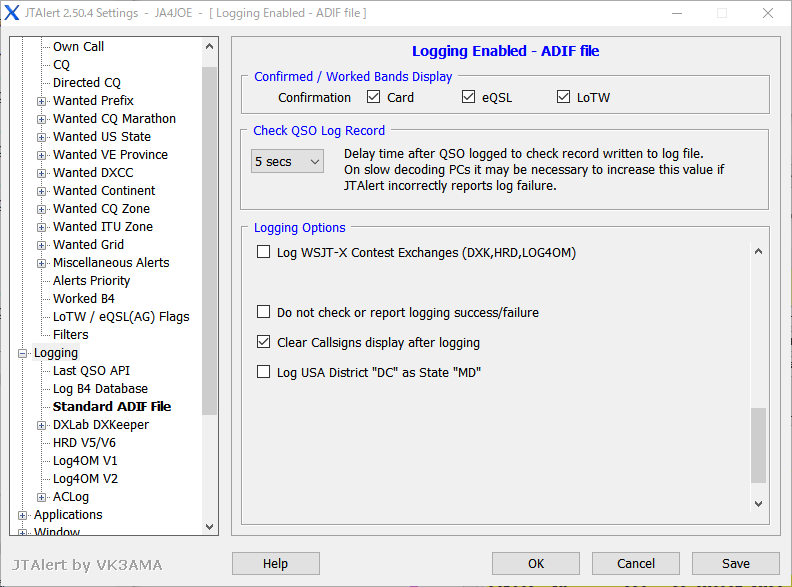
Task: Select Log4OM V2 logging page
Action: tap(85, 479)
